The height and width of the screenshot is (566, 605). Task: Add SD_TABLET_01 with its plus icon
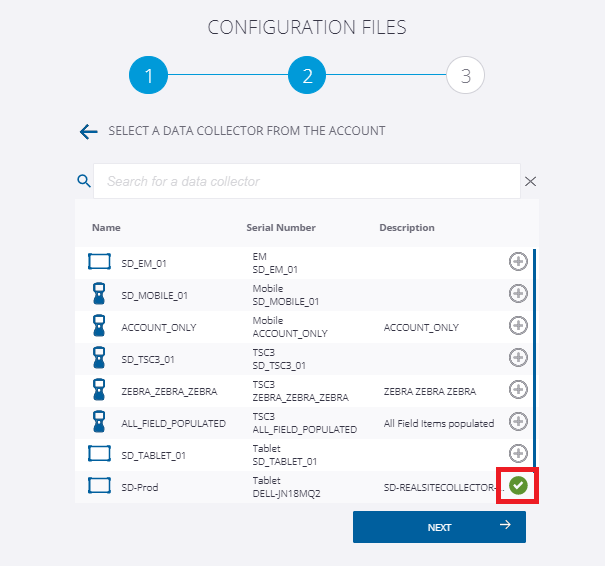518,453
